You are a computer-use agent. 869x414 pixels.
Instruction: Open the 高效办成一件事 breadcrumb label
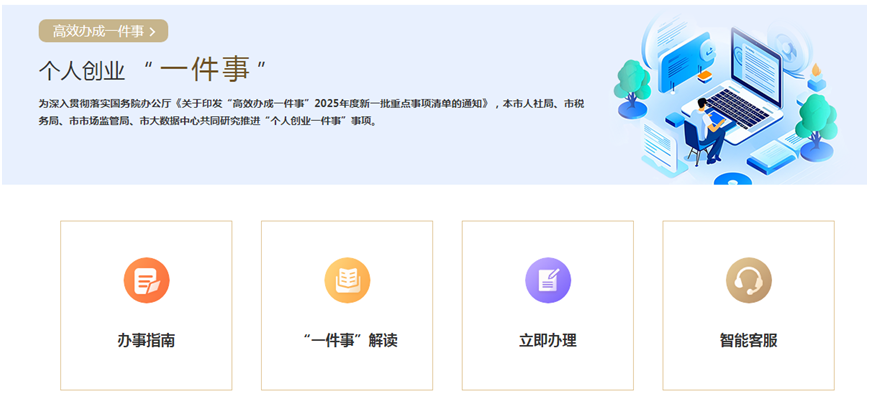tap(97, 31)
